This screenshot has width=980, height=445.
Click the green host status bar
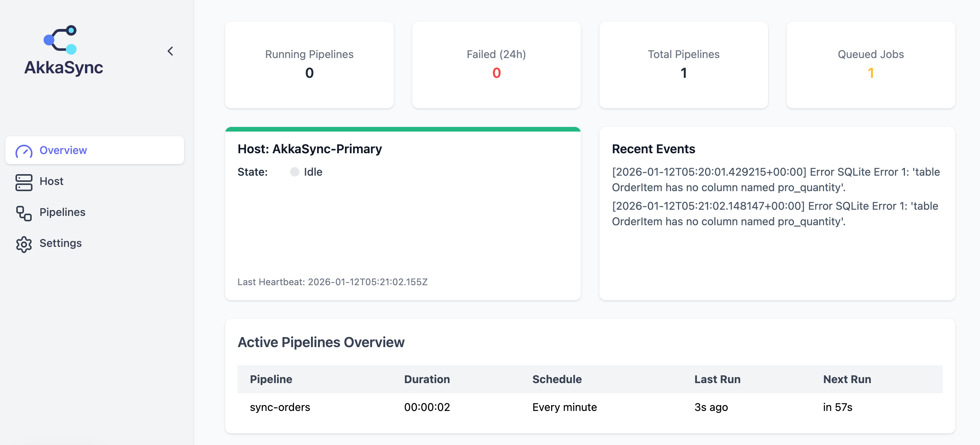403,129
